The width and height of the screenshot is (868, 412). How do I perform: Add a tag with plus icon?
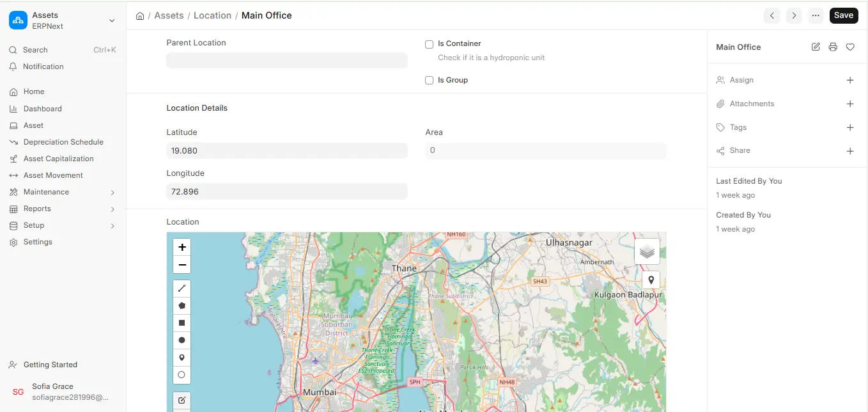click(850, 127)
